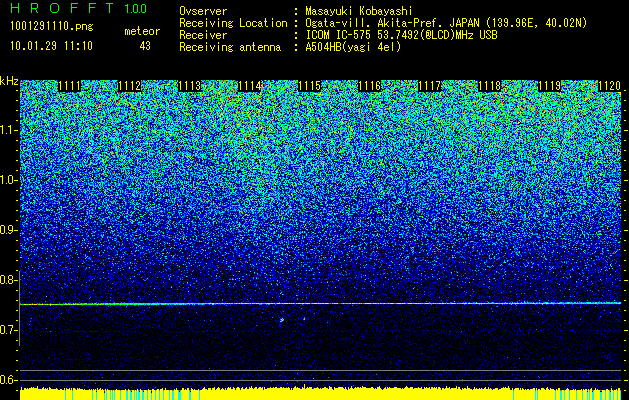Click the date stamp 10.01.29 11:10
Viewport: 629px width, 400px height.
point(51,46)
